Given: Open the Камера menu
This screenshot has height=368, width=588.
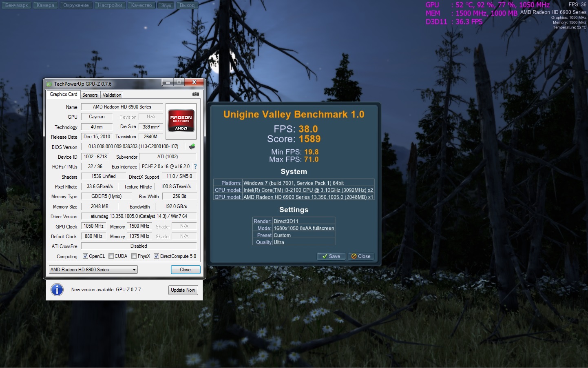Looking at the screenshot, I should (45, 5).
